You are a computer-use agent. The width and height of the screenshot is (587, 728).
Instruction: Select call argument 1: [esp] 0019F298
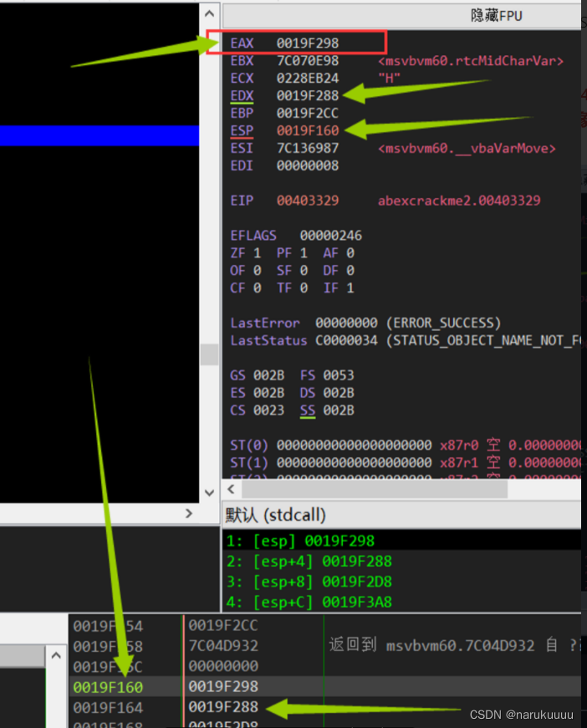[x=402, y=541]
